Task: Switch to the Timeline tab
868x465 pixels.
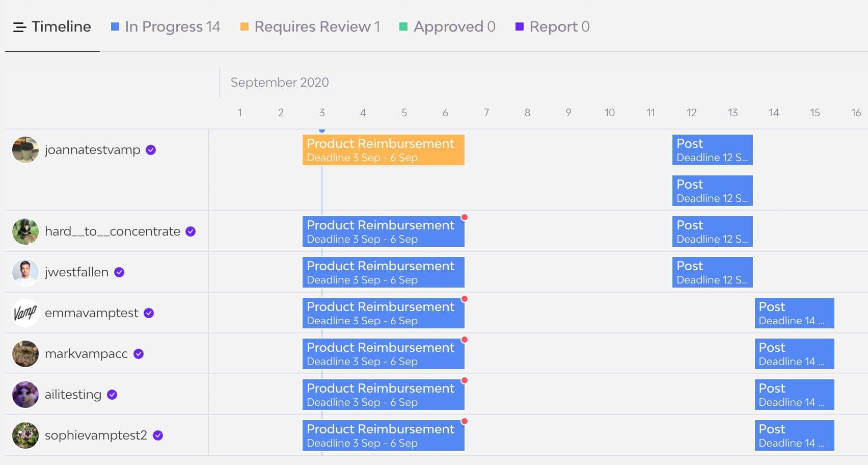Action: 61,27
